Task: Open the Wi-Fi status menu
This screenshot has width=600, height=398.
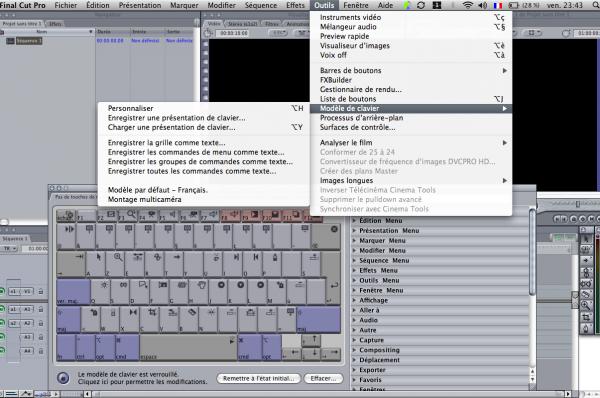Action: click(x=468, y=5)
